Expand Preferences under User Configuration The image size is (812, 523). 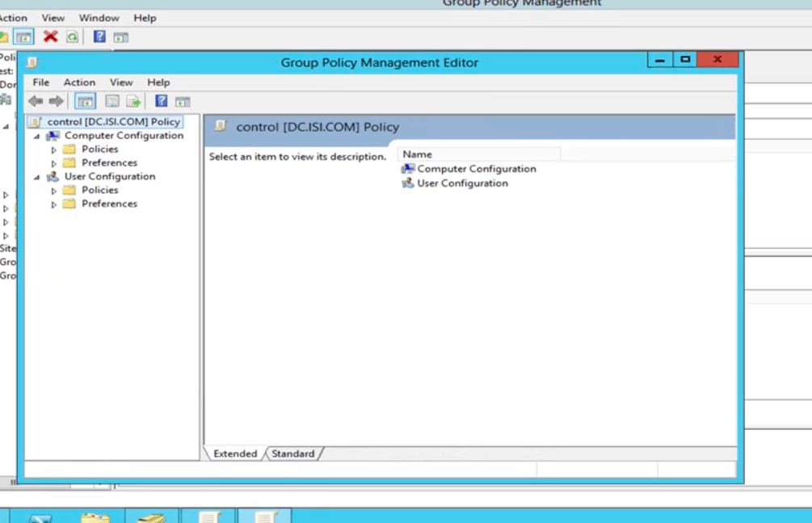[x=54, y=205]
